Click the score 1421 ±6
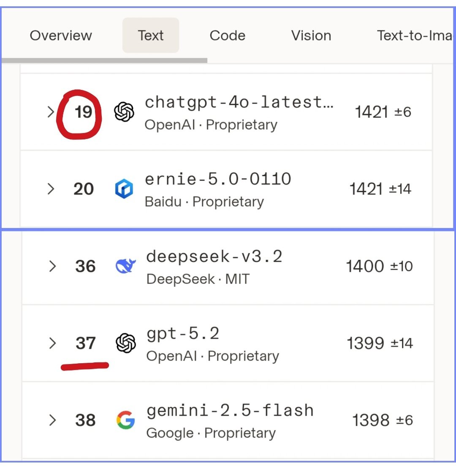Image resolution: width=456 pixels, height=476 pixels. tap(383, 112)
